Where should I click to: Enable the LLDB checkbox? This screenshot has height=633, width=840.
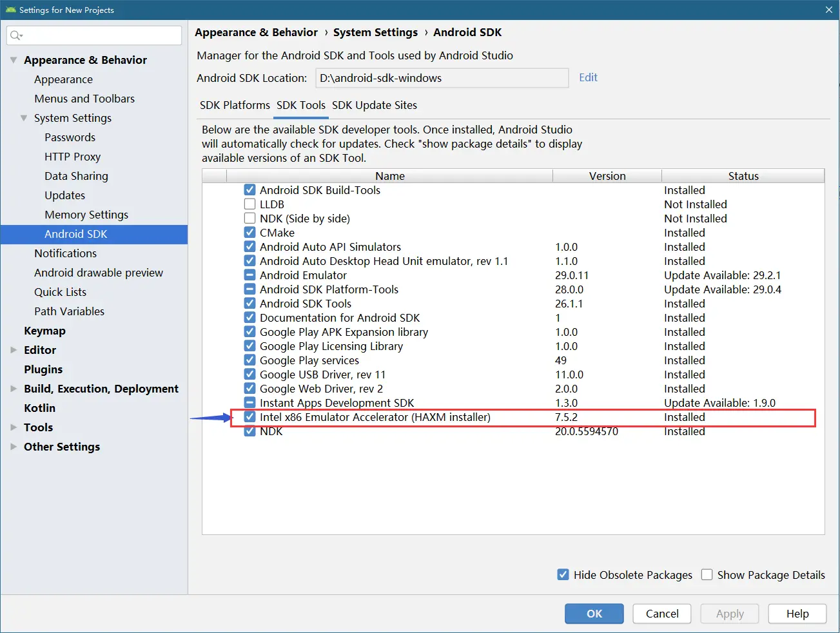(249, 204)
